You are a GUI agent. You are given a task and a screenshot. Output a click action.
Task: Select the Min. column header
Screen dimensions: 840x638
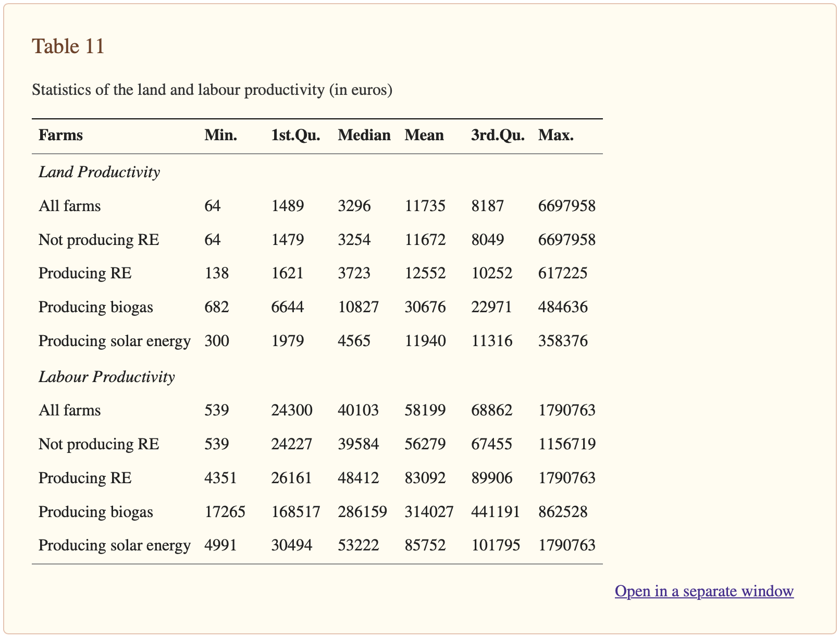(221, 136)
